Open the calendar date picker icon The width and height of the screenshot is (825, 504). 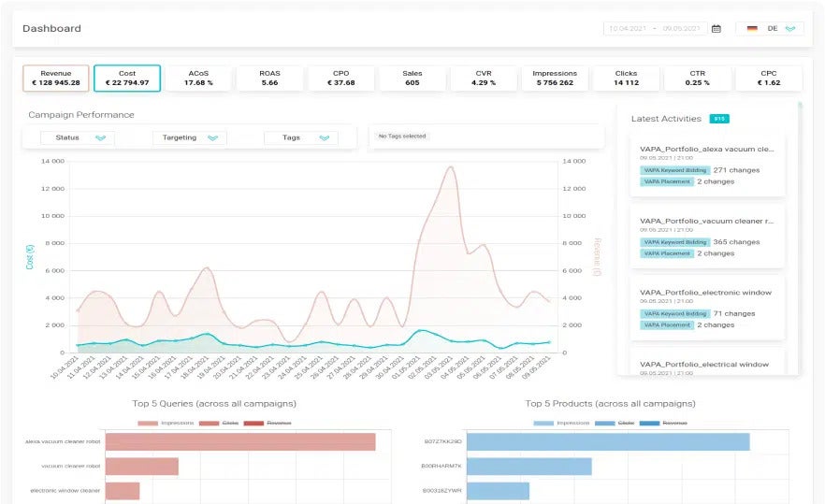click(x=716, y=29)
